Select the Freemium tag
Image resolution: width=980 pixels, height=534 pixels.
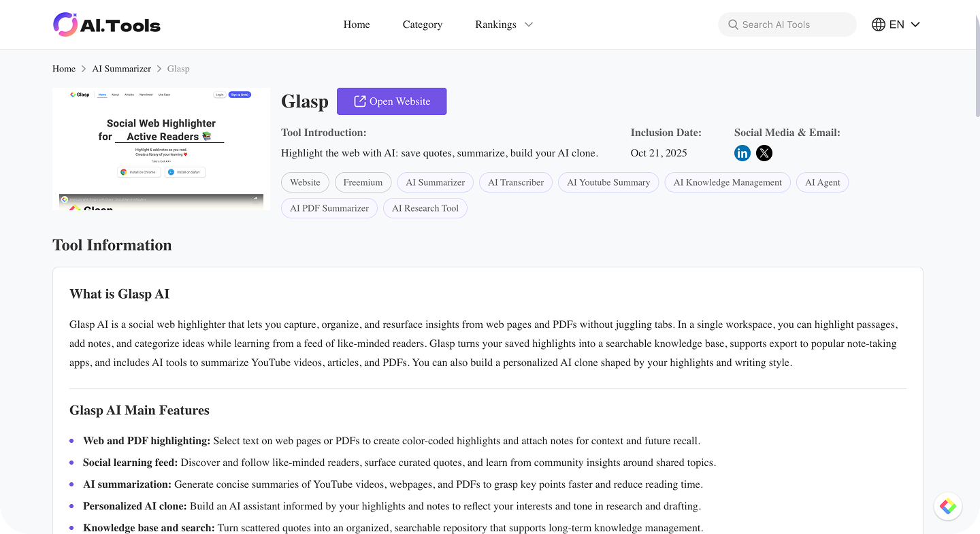pyautogui.click(x=363, y=182)
